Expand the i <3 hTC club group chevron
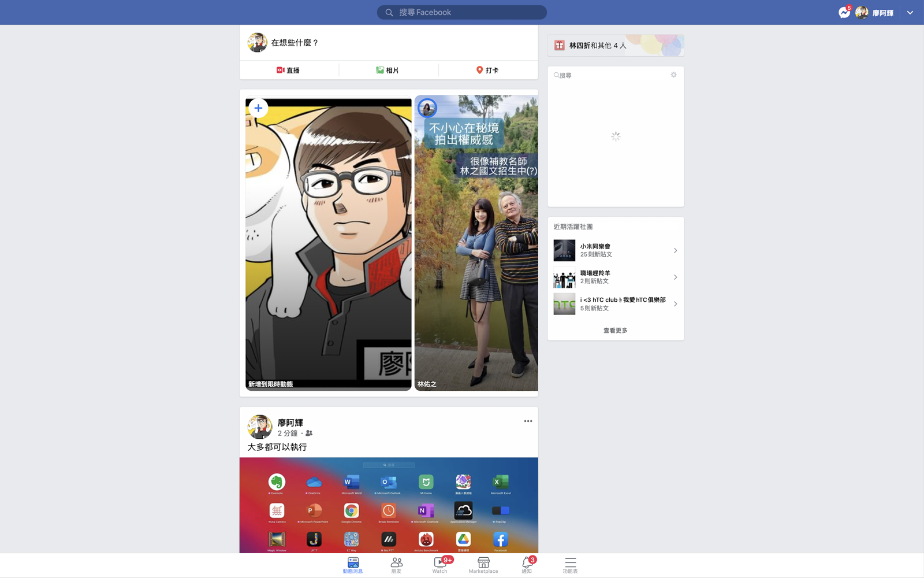Image resolution: width=924 pixels, height=578 pixels. [x=675, y=304]
